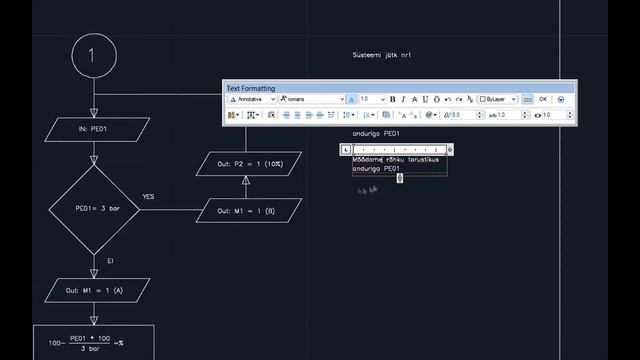Toggle Strikethrough formatting

pos(414,99)
